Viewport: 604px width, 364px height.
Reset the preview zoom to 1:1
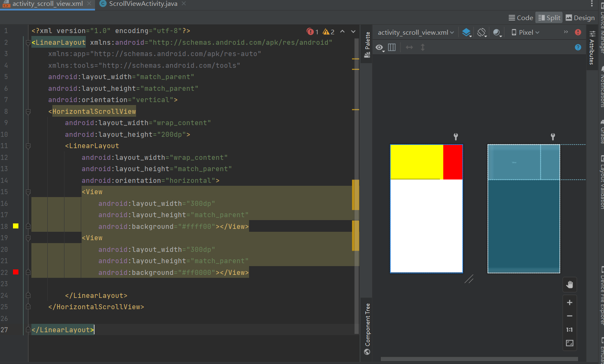point(570,330)
